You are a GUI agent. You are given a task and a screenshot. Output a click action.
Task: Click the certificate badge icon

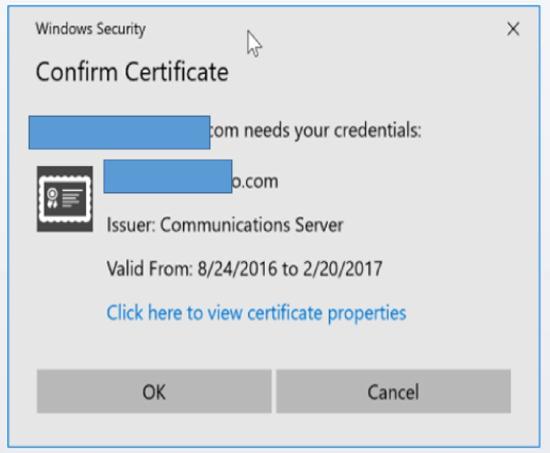[x=65, y=199]
